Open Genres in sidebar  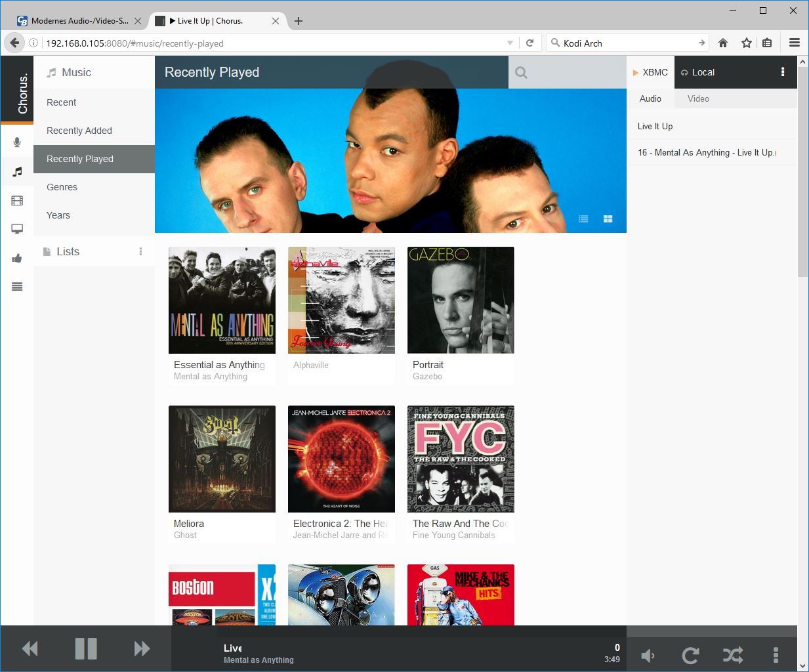pyautogui.click(x=94, y=187)
